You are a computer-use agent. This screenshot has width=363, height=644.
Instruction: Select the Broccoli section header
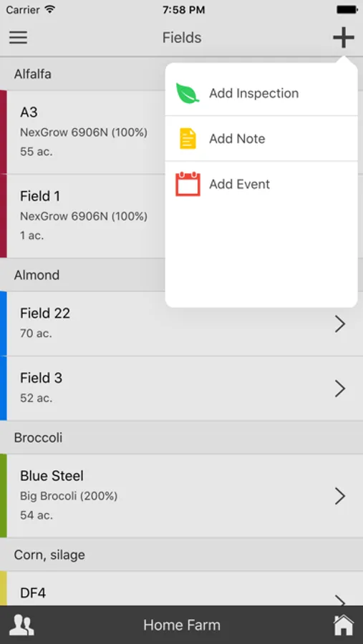coord(181,437)
